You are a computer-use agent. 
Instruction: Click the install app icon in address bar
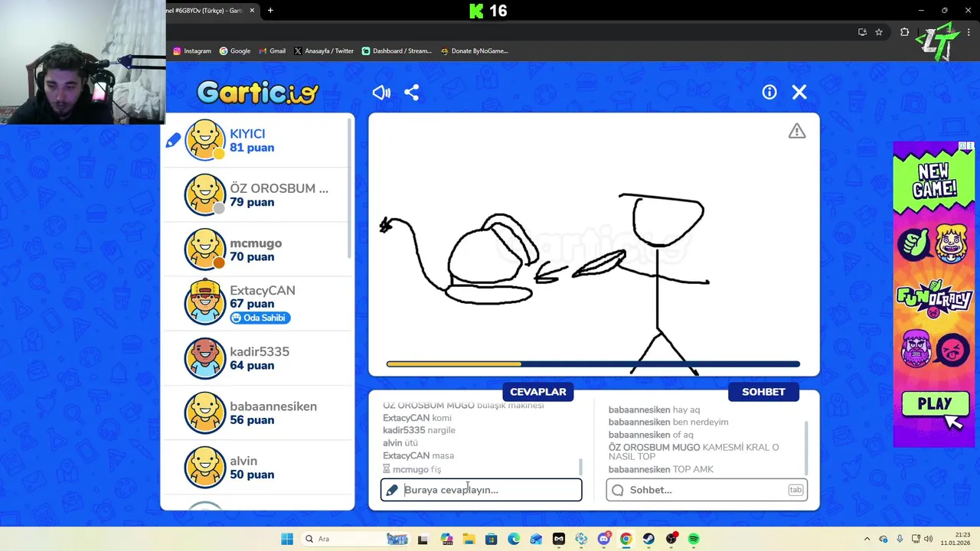pos(862,32)
